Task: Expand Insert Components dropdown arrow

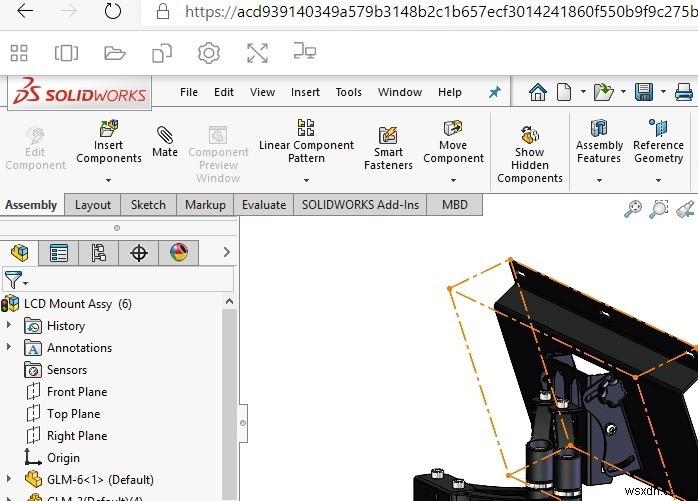Action: tap(108, 180)
